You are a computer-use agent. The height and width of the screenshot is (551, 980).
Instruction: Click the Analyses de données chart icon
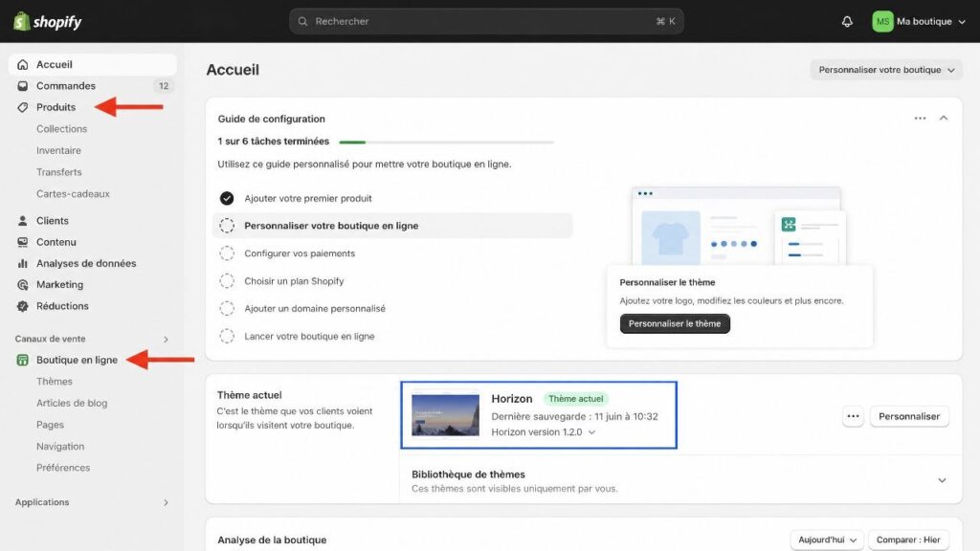23,263
